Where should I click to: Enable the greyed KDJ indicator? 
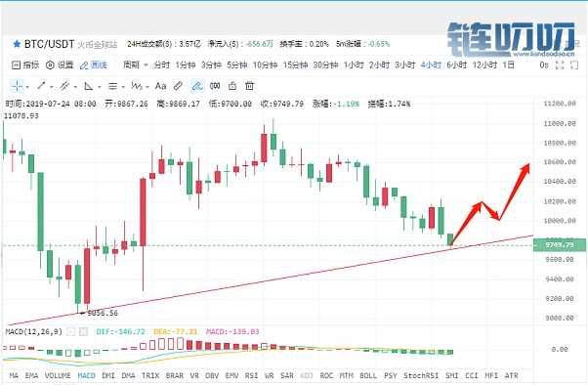coord(307,375)
